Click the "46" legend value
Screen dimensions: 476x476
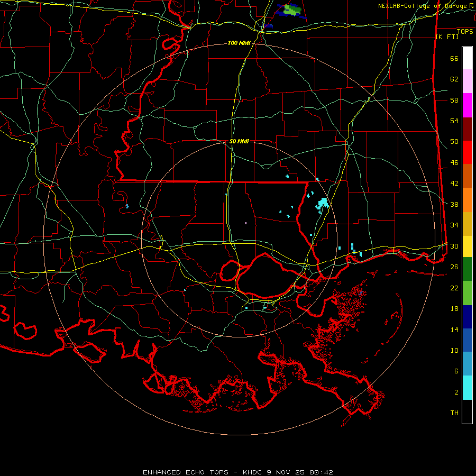[x=454, y=162]
